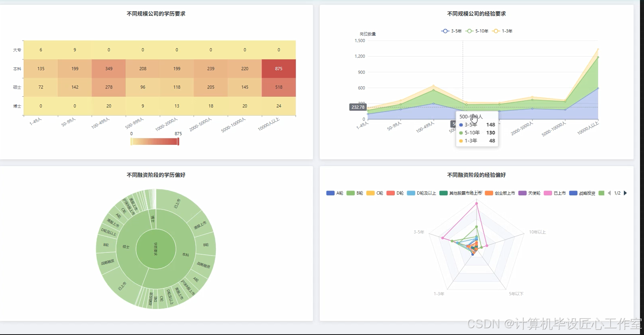The image size is (644, 335).
Task: Click the 岗位数量 y-axis title
Action: click(368, 34)
